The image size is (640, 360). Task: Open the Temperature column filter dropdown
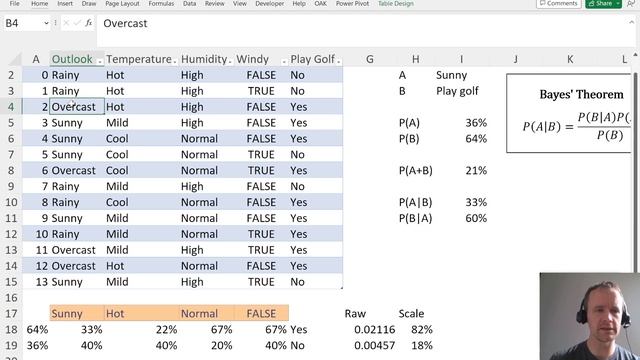(x=175, y=61)
